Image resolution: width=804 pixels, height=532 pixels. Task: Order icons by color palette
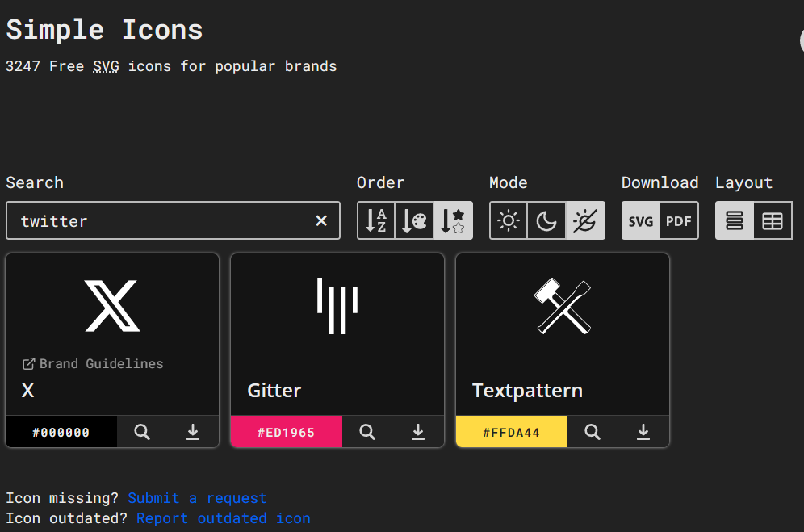click(414, 220)
